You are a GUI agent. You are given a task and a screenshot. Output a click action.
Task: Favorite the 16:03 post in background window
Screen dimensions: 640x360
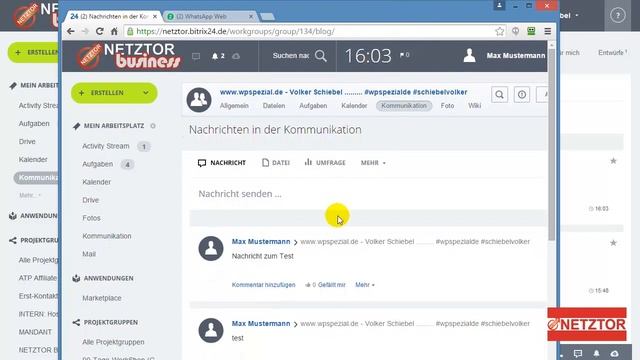[613, 161]
